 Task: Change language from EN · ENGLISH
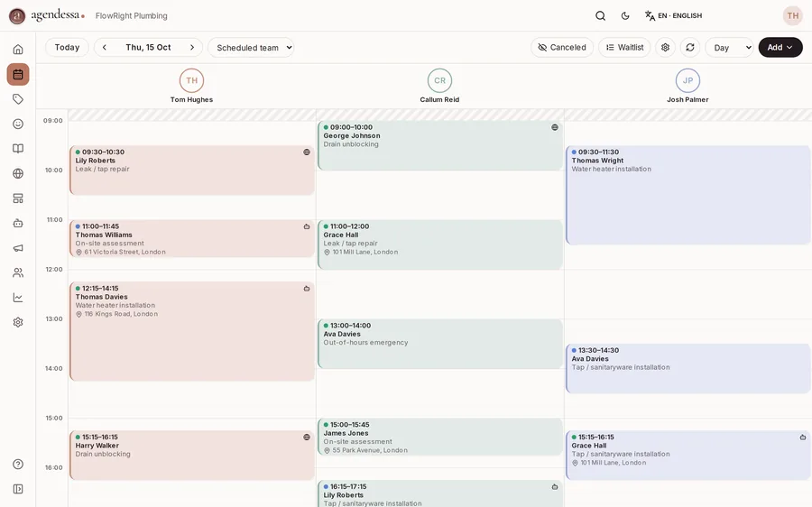click(x=673, y=15)
